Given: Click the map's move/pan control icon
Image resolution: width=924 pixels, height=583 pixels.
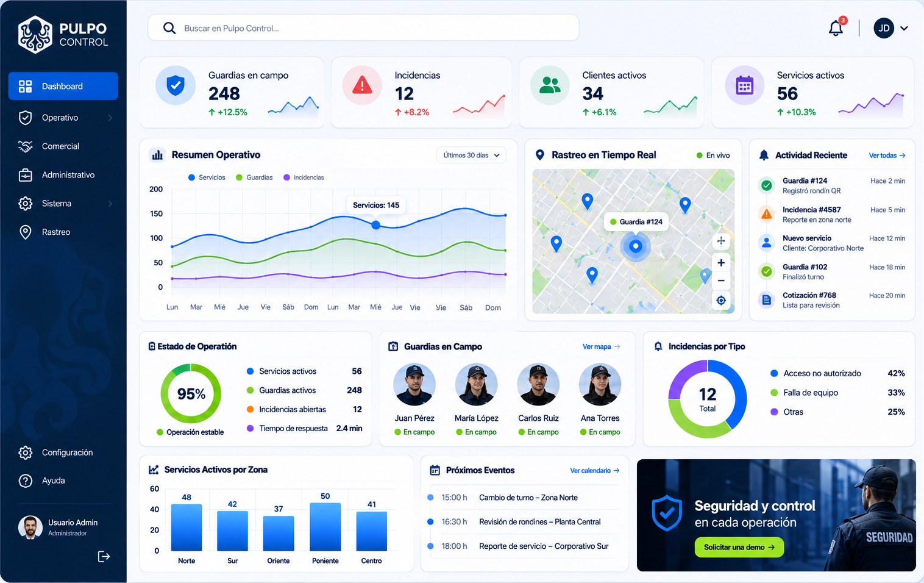Looking at the screenshot, I should [x=721, y=241].
